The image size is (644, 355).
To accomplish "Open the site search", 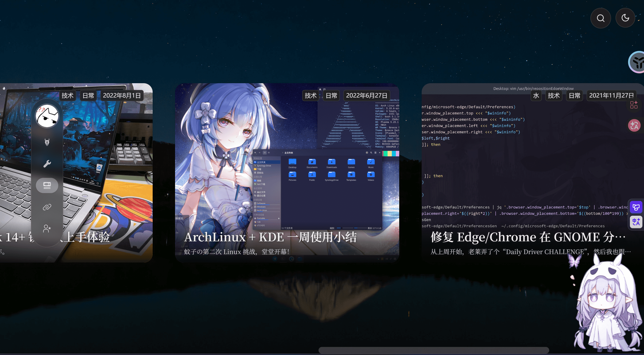I will pos(601,18).
